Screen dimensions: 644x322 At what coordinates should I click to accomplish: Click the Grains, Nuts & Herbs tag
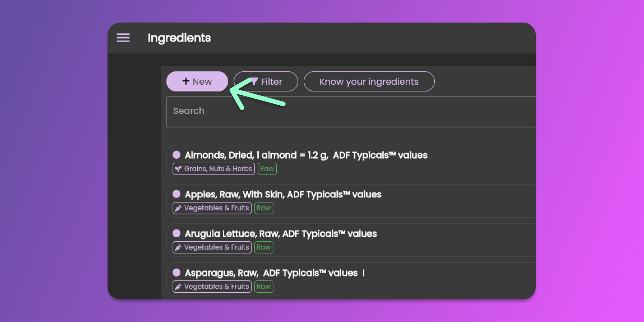[214, 169]
